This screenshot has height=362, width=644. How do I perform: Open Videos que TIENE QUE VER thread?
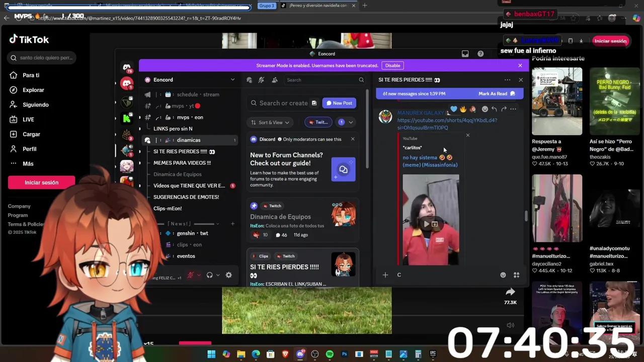190,186
